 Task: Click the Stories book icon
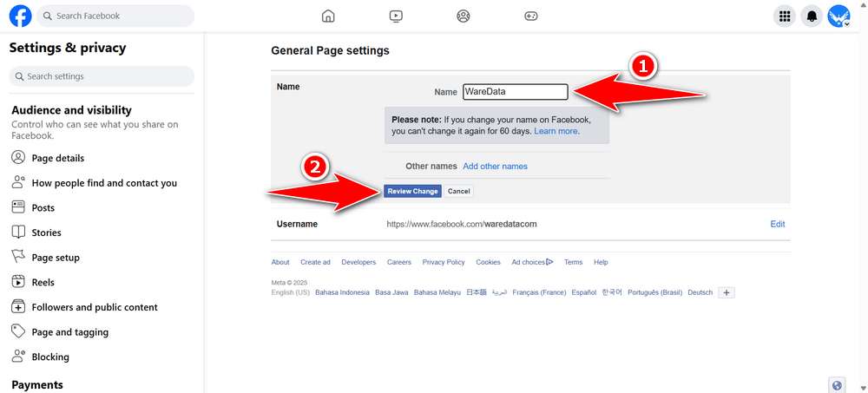click(18, 233)
